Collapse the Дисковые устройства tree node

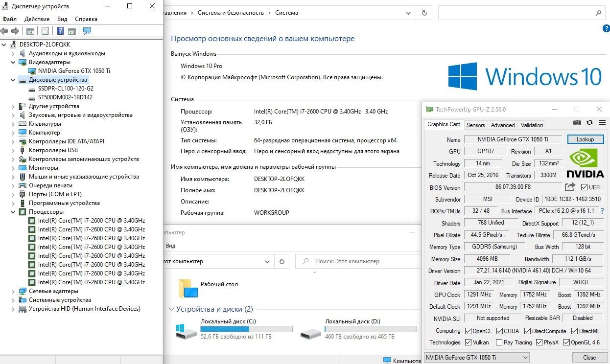tap(13, 80)
